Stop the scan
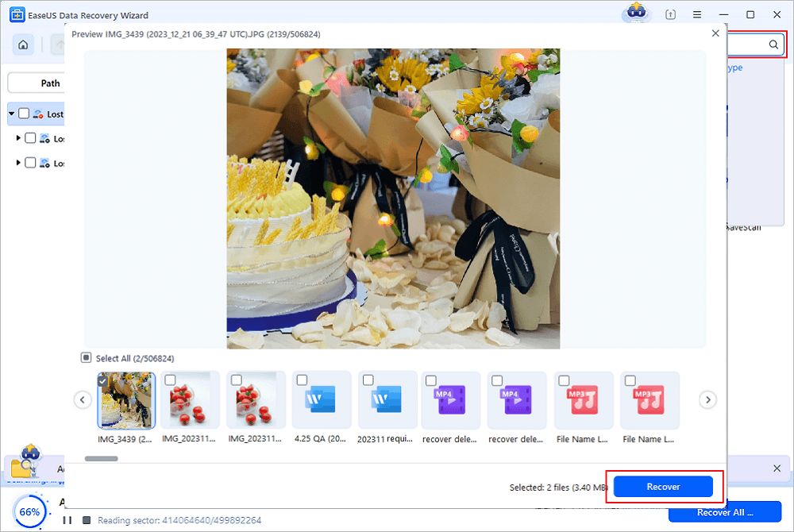794x532 pixels. [87, 520]
